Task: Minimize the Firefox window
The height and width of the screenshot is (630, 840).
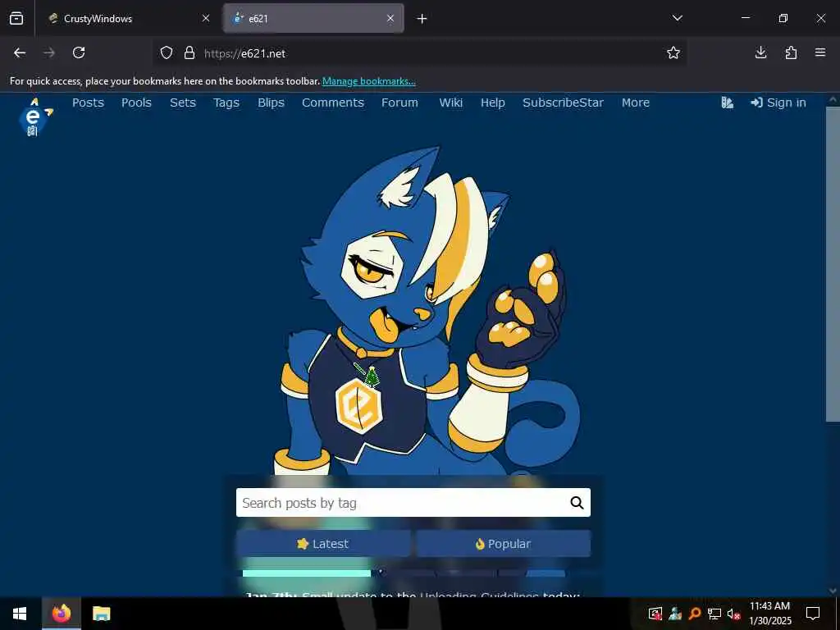Action: pos(745,18)
